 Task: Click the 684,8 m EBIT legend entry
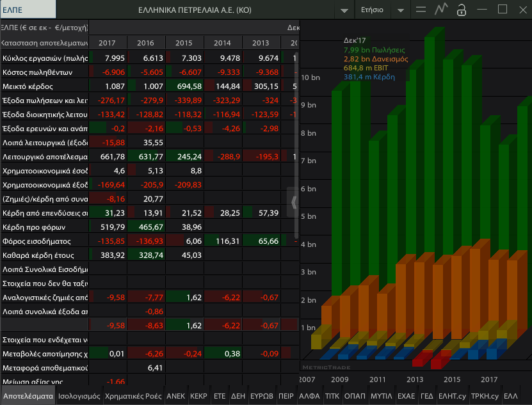[x=366, y=68]
